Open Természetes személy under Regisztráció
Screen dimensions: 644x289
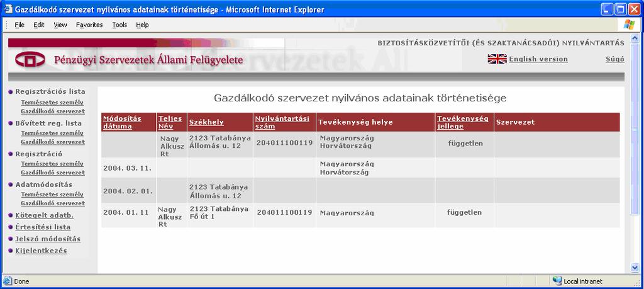point(52,164)
